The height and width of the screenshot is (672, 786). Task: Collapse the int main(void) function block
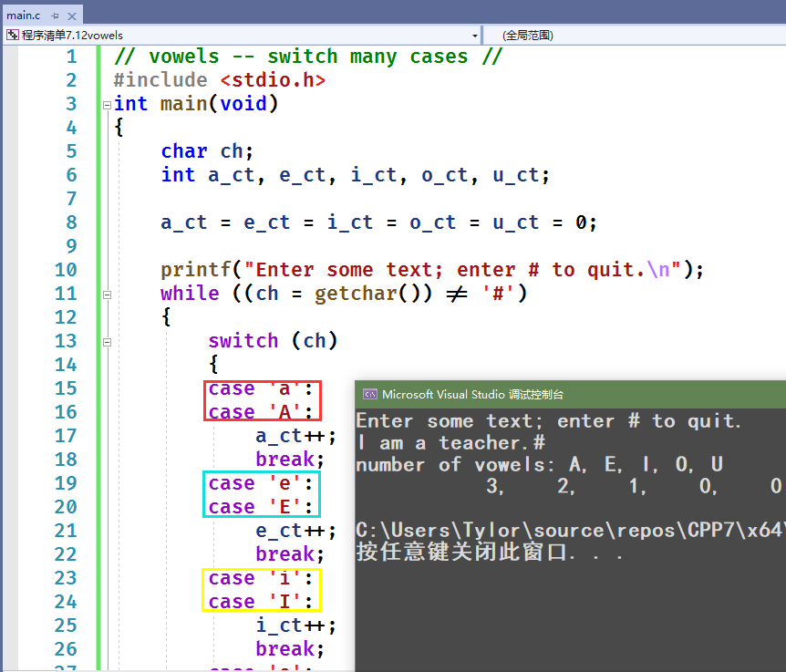[x=107, y=105]
